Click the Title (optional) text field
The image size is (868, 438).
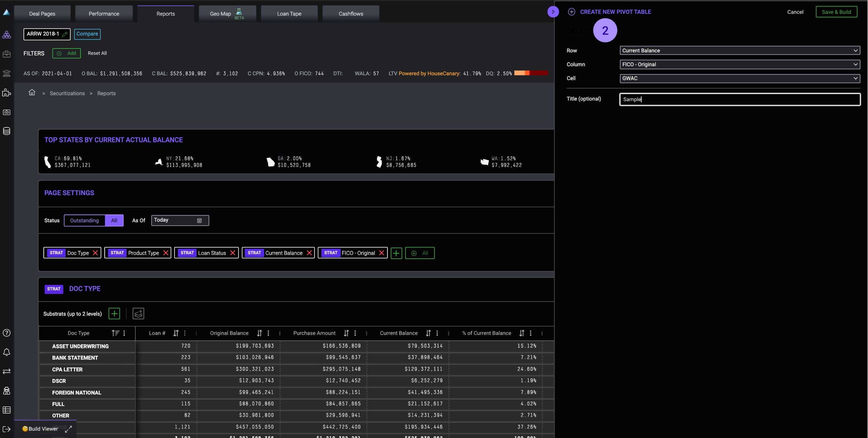(x=740, y=99)
